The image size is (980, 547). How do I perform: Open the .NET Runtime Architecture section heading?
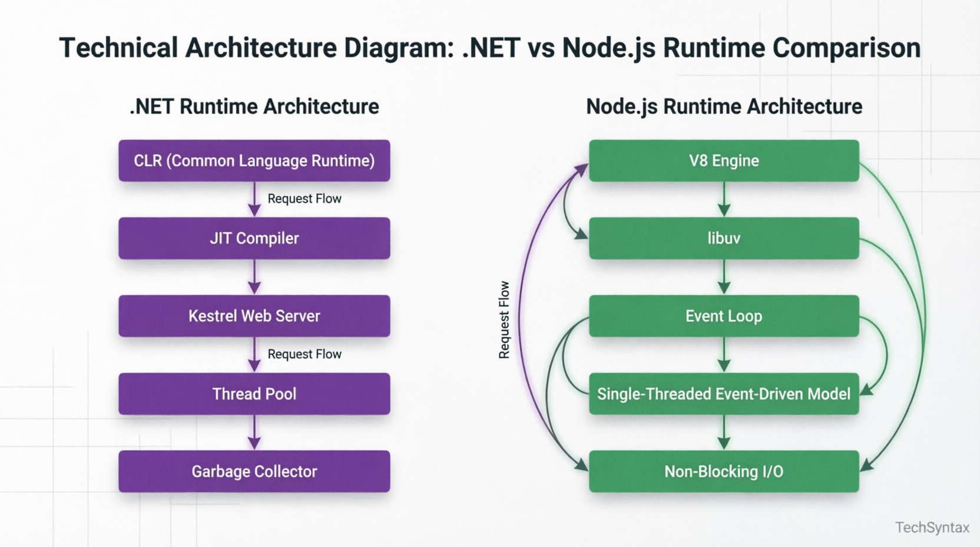point(253,107)
